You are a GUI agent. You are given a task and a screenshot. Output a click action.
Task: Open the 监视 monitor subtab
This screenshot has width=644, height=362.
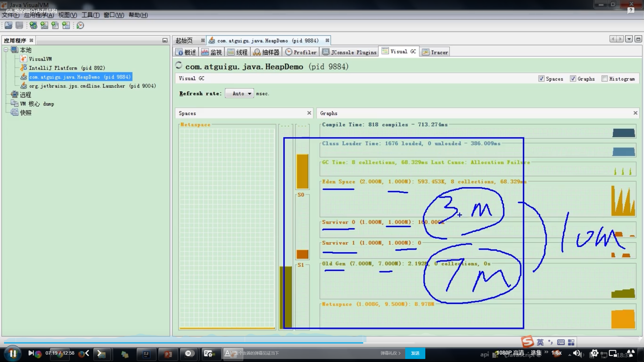click(212, 52)
